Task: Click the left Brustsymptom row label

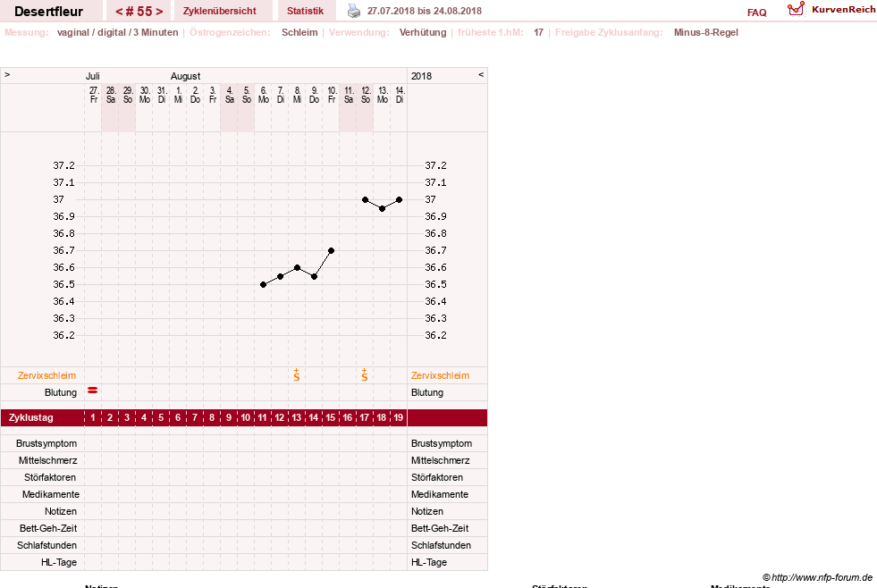Action: 46,443
